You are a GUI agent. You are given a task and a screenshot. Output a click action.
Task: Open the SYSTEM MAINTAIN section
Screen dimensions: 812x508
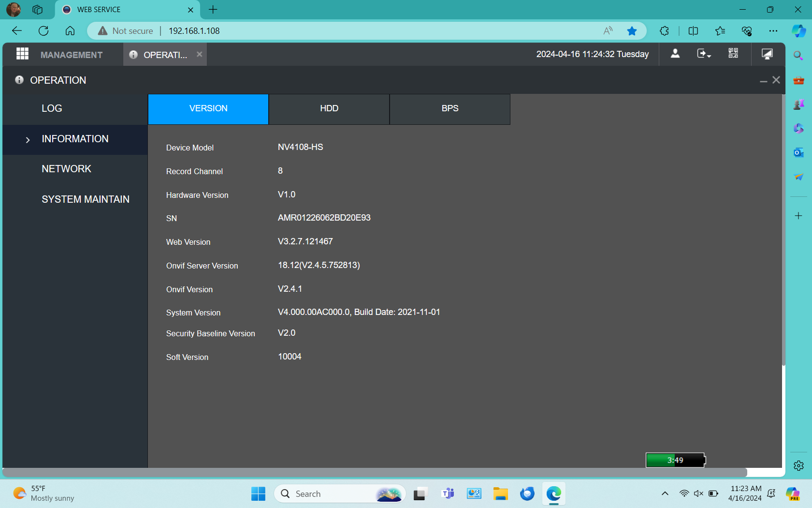tap(86, 199)
